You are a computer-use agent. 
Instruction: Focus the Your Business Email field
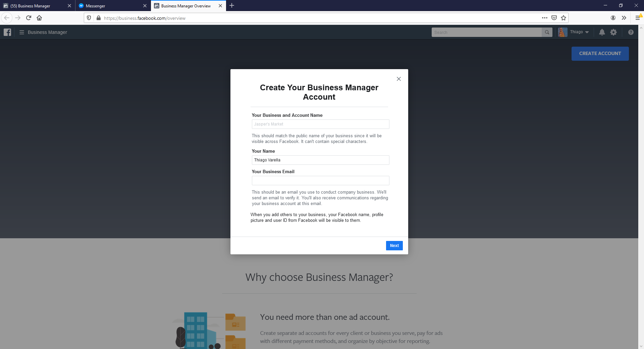click(321, 181)
